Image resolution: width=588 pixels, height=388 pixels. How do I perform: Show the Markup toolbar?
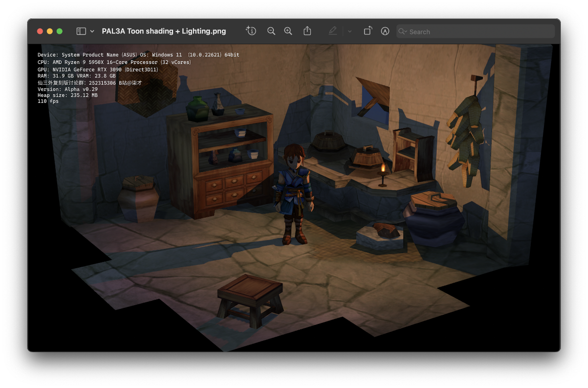pyautogui.click(x=385, y=31)
